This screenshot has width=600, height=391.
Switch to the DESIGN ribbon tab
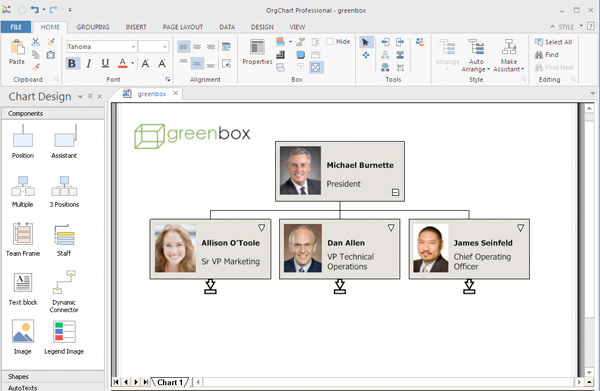262,27
